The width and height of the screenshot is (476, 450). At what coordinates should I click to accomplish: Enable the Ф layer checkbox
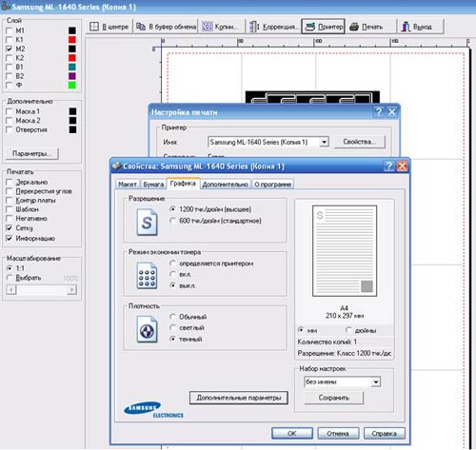10,85
